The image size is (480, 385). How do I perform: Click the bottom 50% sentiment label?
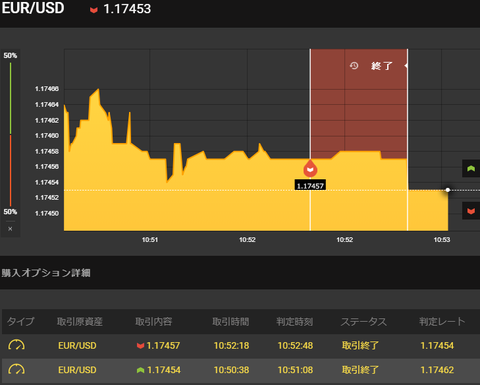tap(10, 212)
